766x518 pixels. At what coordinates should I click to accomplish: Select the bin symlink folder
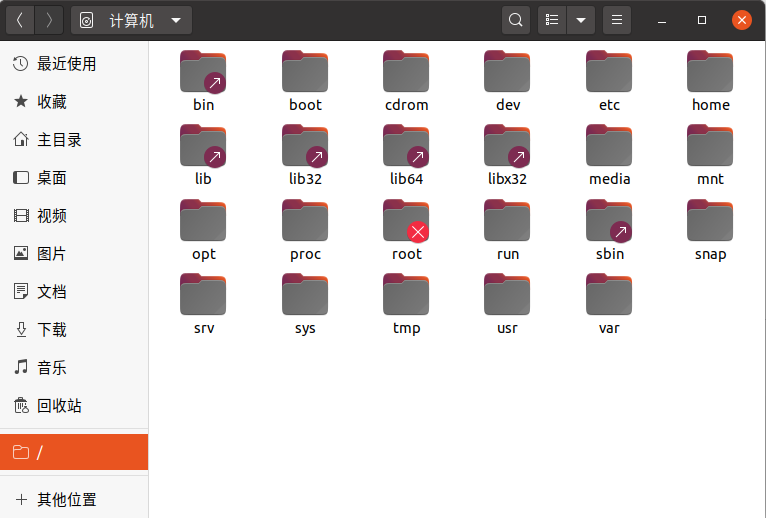point(203,72)
